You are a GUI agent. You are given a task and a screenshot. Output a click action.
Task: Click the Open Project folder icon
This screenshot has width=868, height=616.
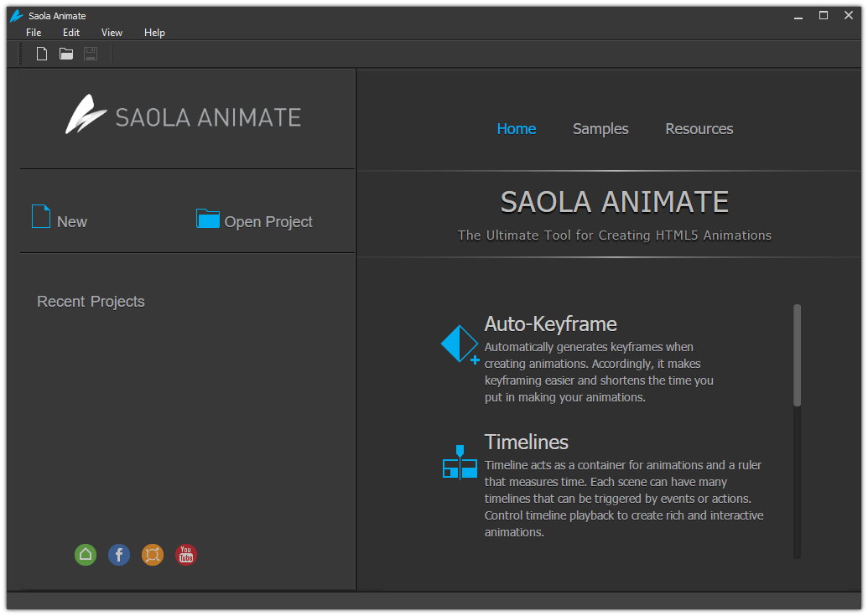pos(206,218)
